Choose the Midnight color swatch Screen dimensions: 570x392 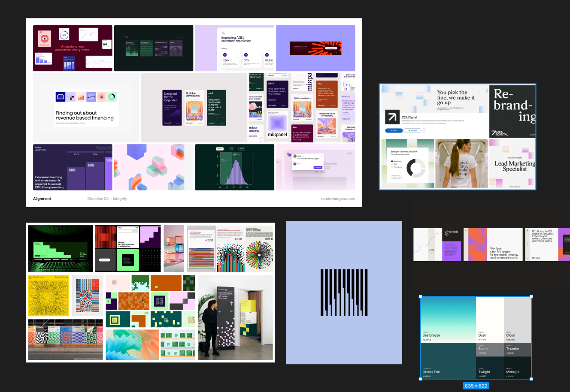point(518,371)
